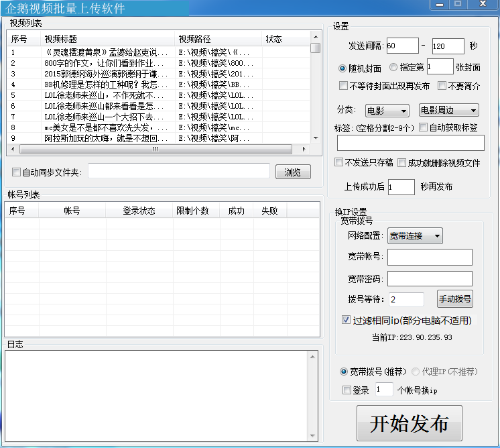Select video row 800字的作文
Screen dimensions: 500x448
pyautogui.click(x=158, y=63)
